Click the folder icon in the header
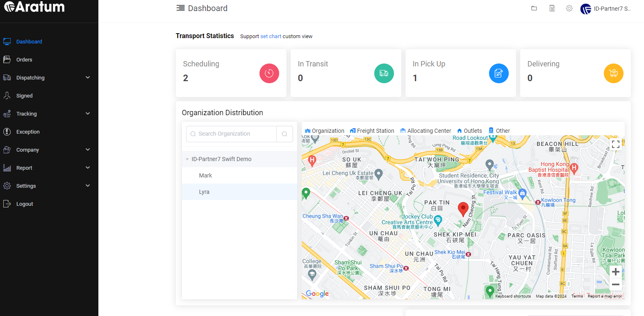644x316 pixels. click(x=534, y=8)
